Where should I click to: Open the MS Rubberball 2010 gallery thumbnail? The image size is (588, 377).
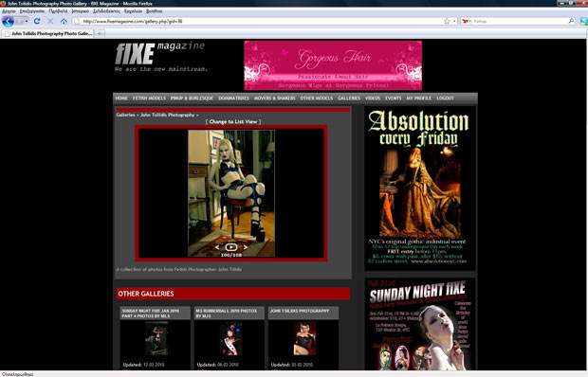coord(230,339)
